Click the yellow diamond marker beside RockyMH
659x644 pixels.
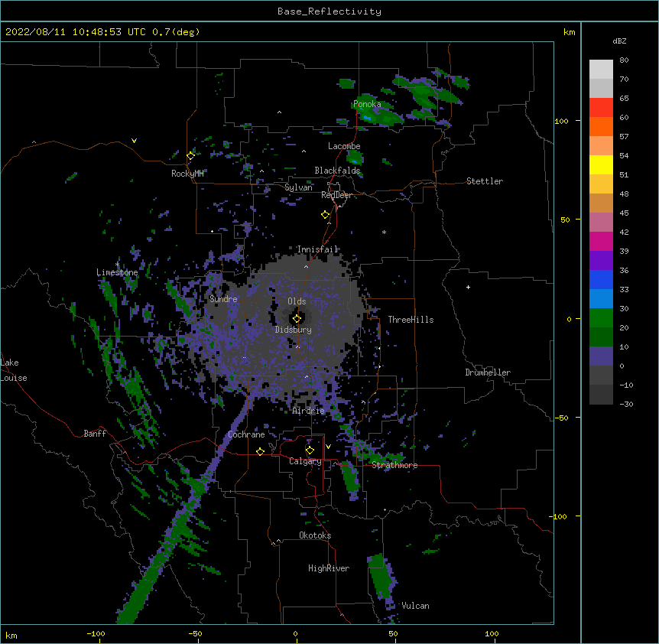tap(190, 156)
